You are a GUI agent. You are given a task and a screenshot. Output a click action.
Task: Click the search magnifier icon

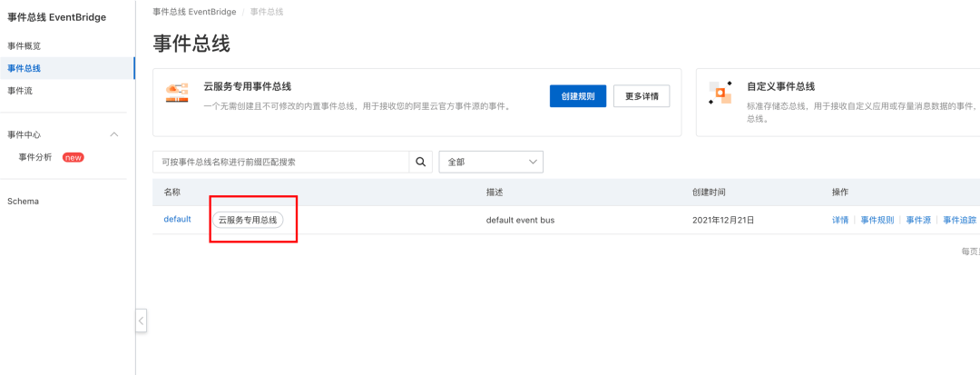421,162
